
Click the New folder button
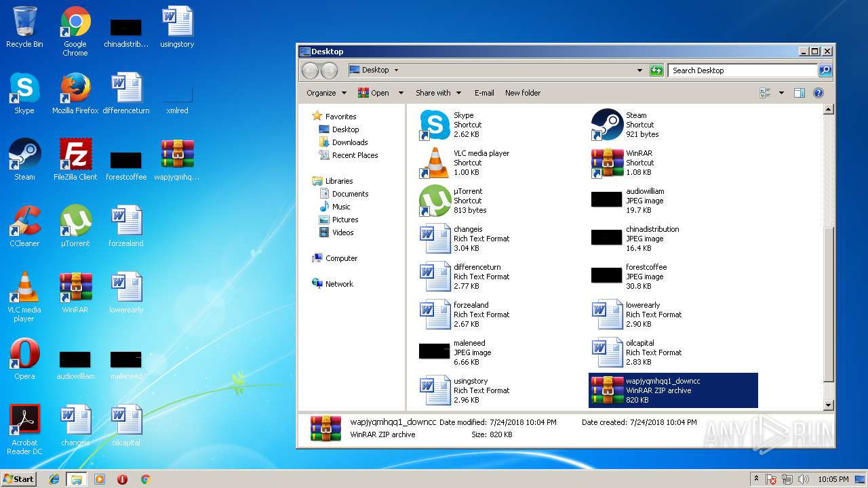pos(523,93)
